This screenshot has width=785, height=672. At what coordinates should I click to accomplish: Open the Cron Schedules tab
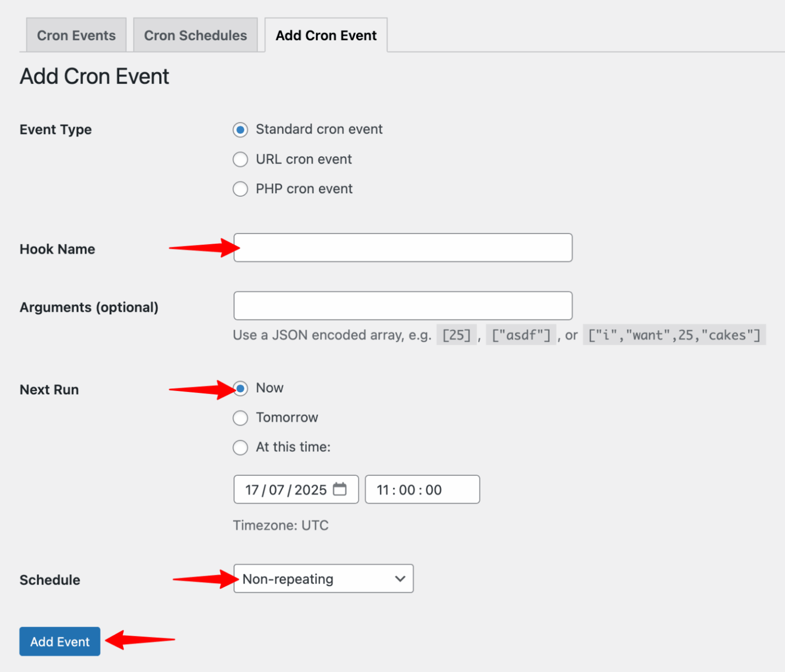[195, 35]
